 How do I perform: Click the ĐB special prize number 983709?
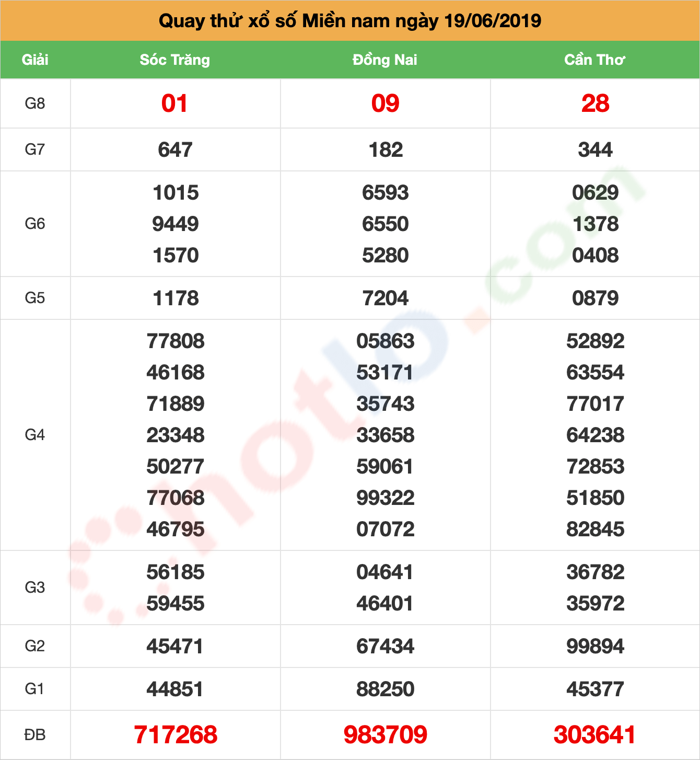[x=386, y=735]
